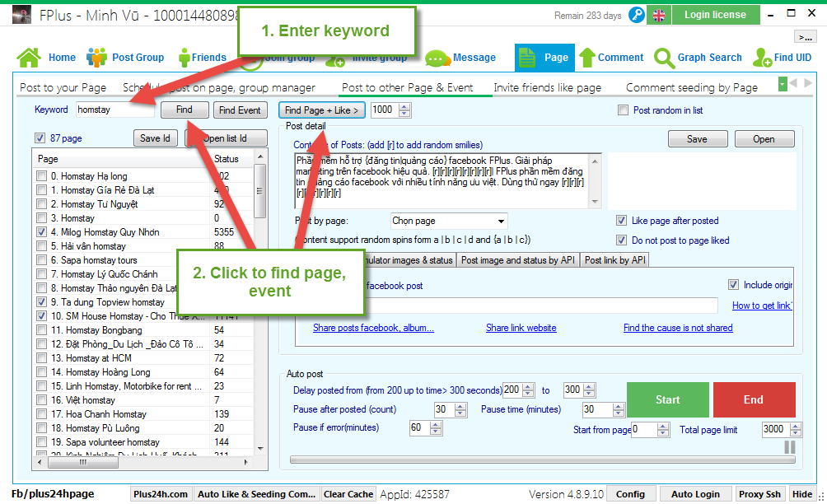Check the Homstay Hạ long row
Image resolution: width=827 pixels, height=504 pixels.
tap(42, 176)
